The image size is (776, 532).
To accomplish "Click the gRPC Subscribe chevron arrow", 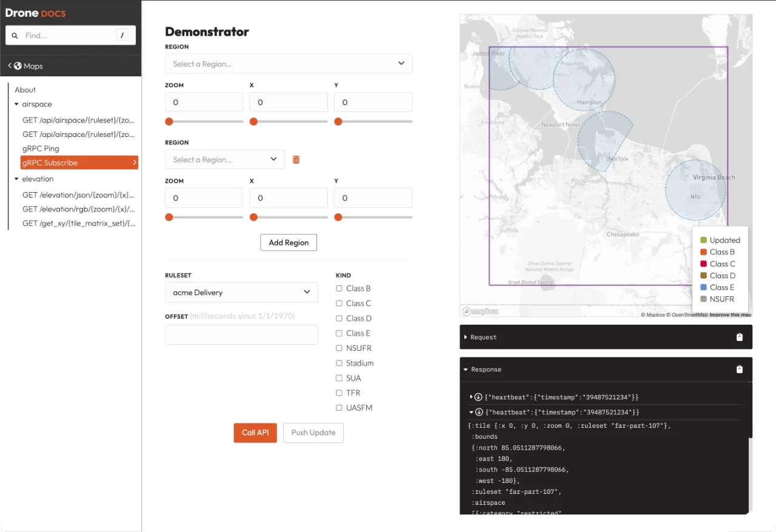I will pyautogui.click(x=134, y=162).
